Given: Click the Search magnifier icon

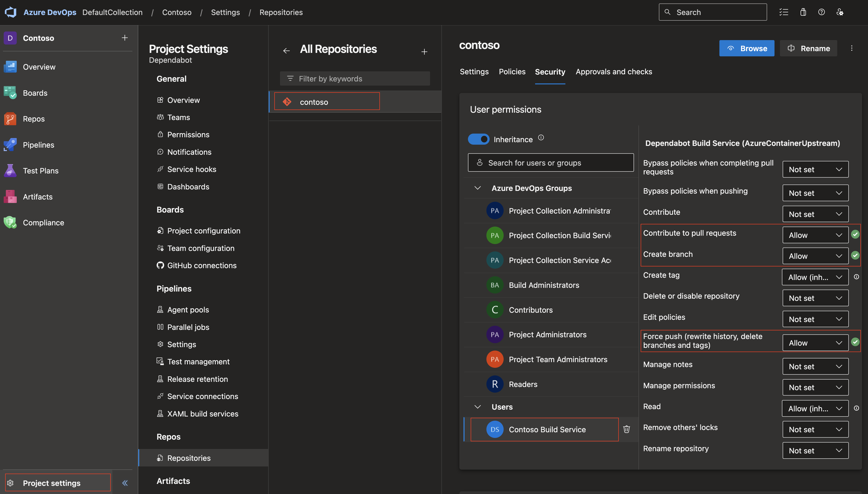Looking at the screenshot, I should pyautogui.click(x=668, y=11).
